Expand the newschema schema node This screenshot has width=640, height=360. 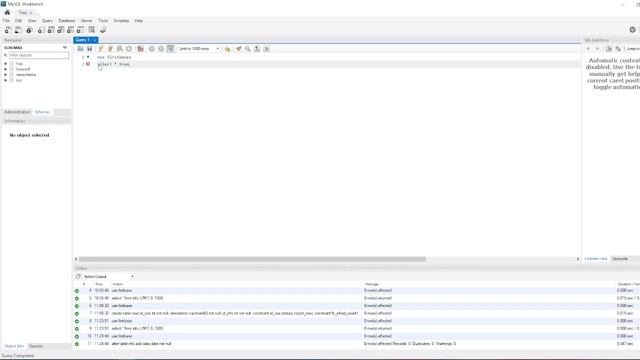click(x=6, y=75)
